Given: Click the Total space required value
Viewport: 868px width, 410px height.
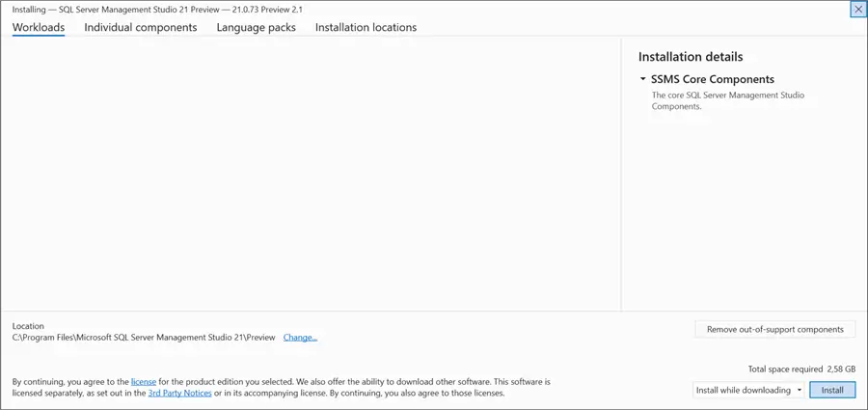Looking at the screenshot, I should coord(841,369).
